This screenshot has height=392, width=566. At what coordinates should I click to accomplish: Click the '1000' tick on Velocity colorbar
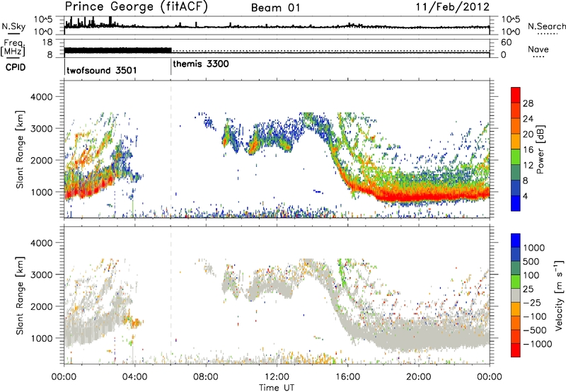click(x=534, y=248)
